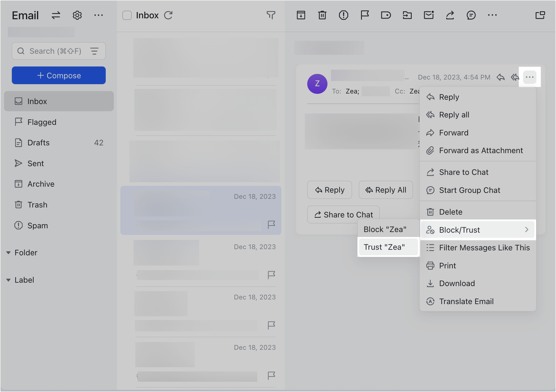Choose Forward as Attachment in the menu

pos(481,151)
